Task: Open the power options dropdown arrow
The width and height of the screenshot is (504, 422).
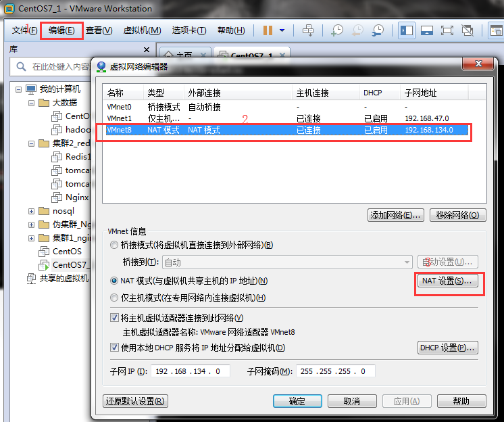Action: 282,30
